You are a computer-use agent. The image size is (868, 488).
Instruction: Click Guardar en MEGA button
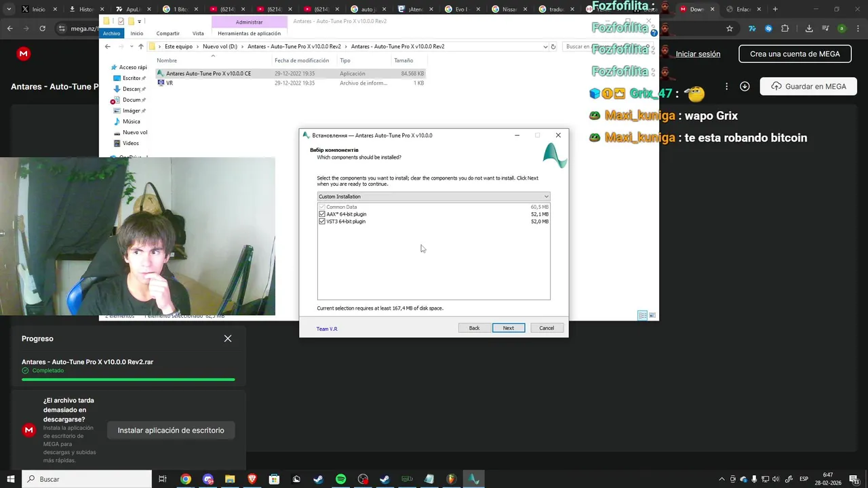(x=808, y=87)
